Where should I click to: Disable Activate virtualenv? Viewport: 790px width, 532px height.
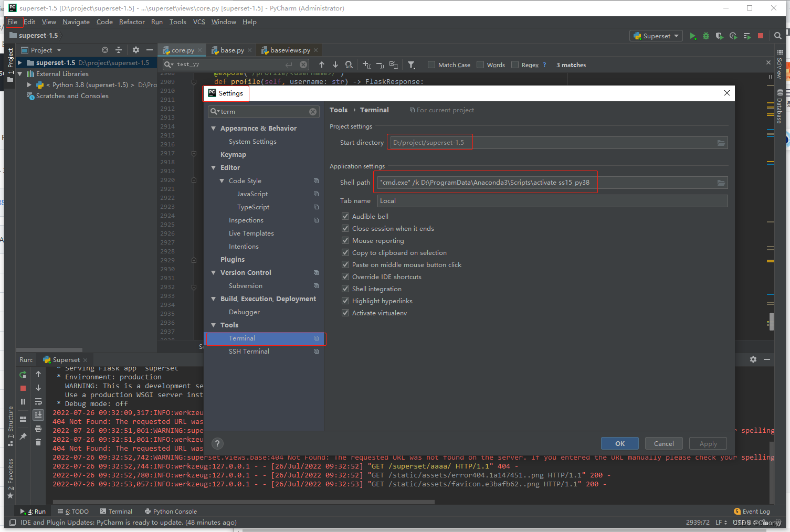click(345, 313)
